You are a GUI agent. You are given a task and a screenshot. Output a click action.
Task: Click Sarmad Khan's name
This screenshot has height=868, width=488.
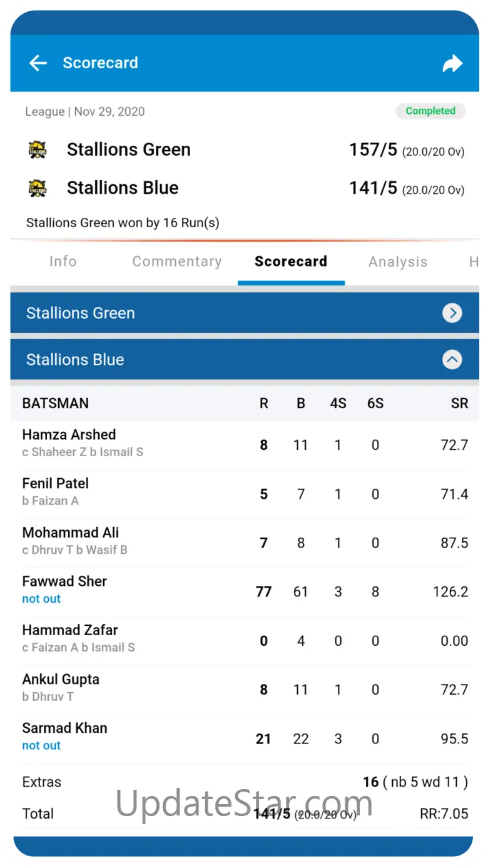point(64,728)
